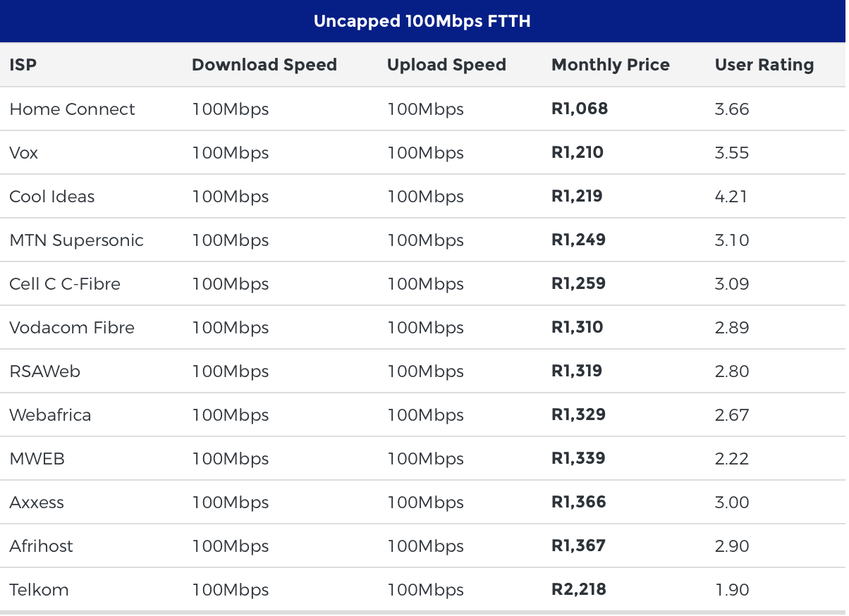Screen dimensions: 849x616
Task: Click the User Rating column header
Action: pos(764,65)
